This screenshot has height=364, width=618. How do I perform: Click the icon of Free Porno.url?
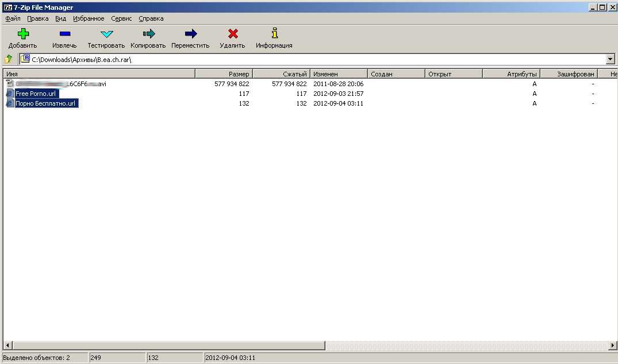10,93
